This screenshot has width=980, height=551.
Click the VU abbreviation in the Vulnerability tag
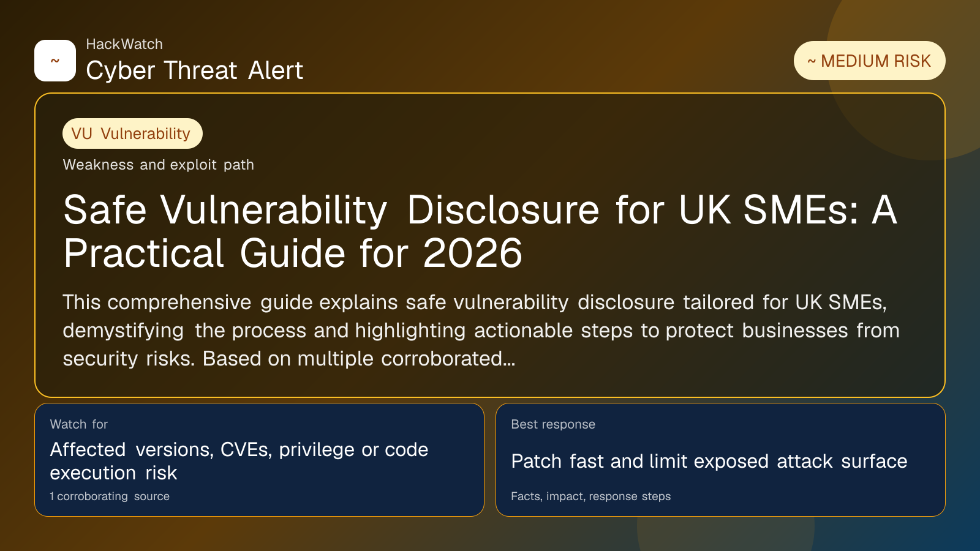tap(81, 133)
